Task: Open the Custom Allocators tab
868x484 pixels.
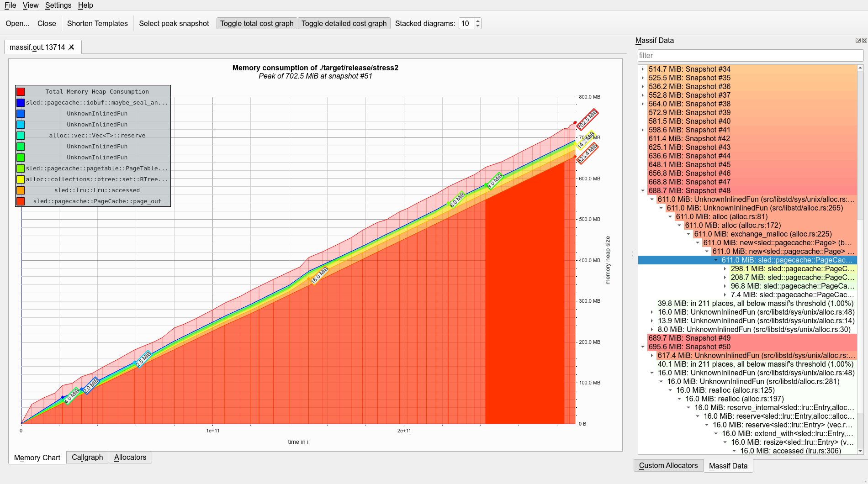Action: point(668,465)
